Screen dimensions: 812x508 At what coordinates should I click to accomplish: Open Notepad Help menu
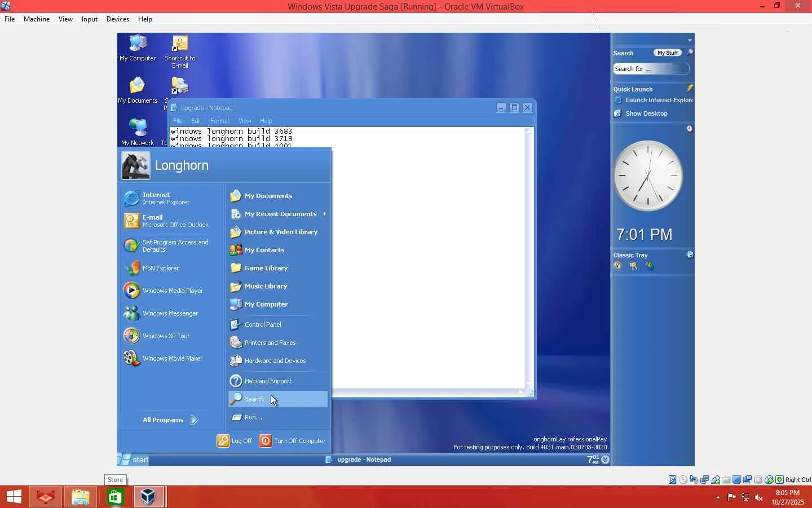pos(266,121)
